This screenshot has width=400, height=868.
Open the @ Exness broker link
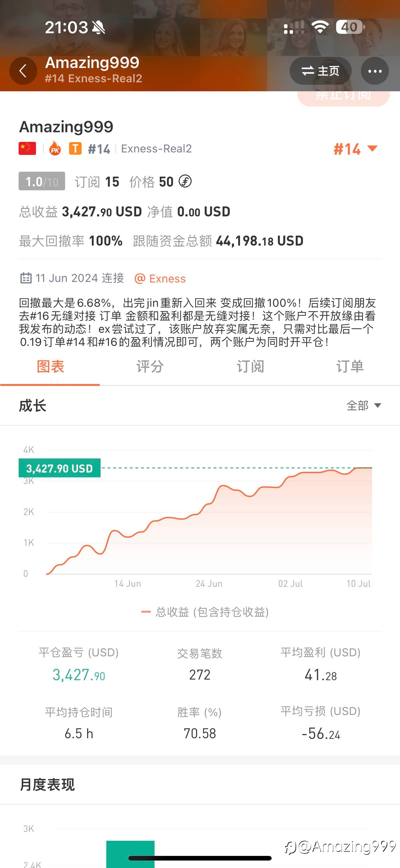(x=160, y=279)
